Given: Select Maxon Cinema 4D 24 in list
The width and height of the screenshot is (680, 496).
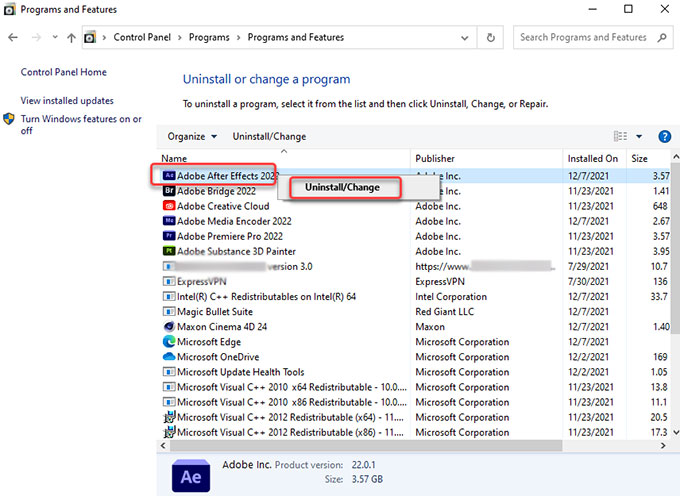Looking at the screenshot, I should 222,327.
